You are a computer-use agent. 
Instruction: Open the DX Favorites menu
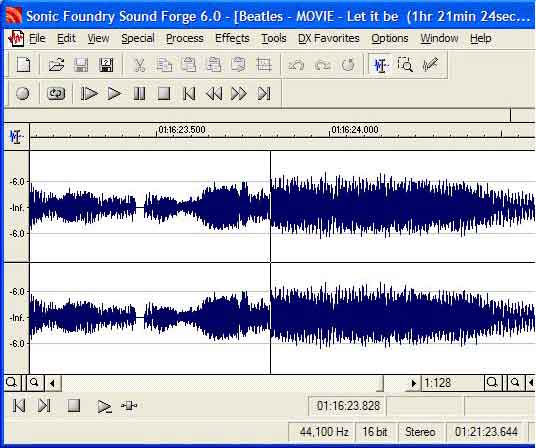coord(329,38)
